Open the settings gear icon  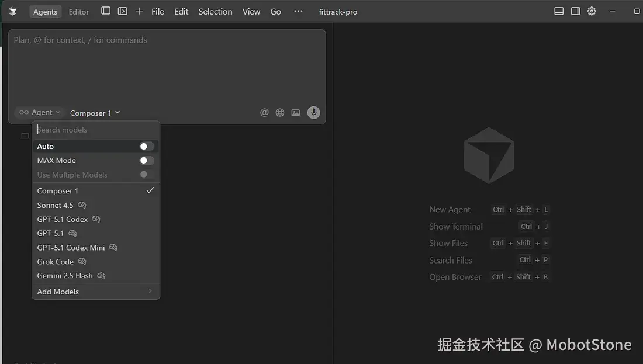click(x=592, y=11)
